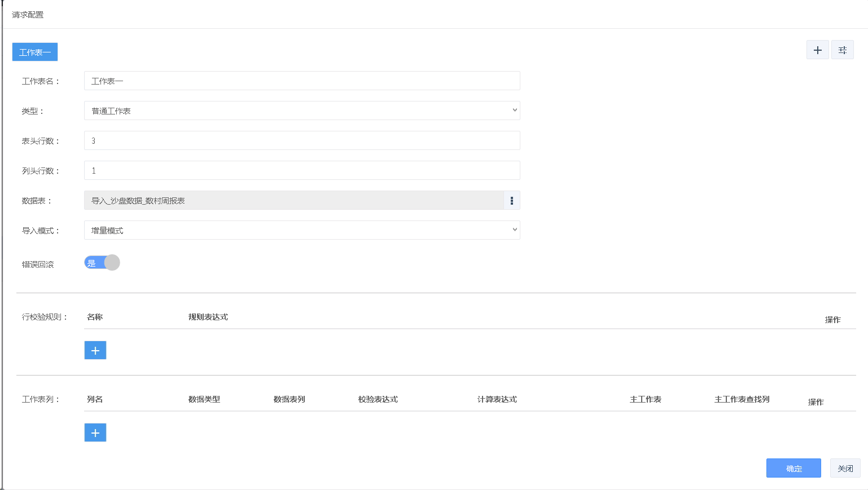Image resolution: width=868 pixels, height=490 pixels.
Task: Click the 主工作表查找列 column header
Action: [x=742, y=399]
